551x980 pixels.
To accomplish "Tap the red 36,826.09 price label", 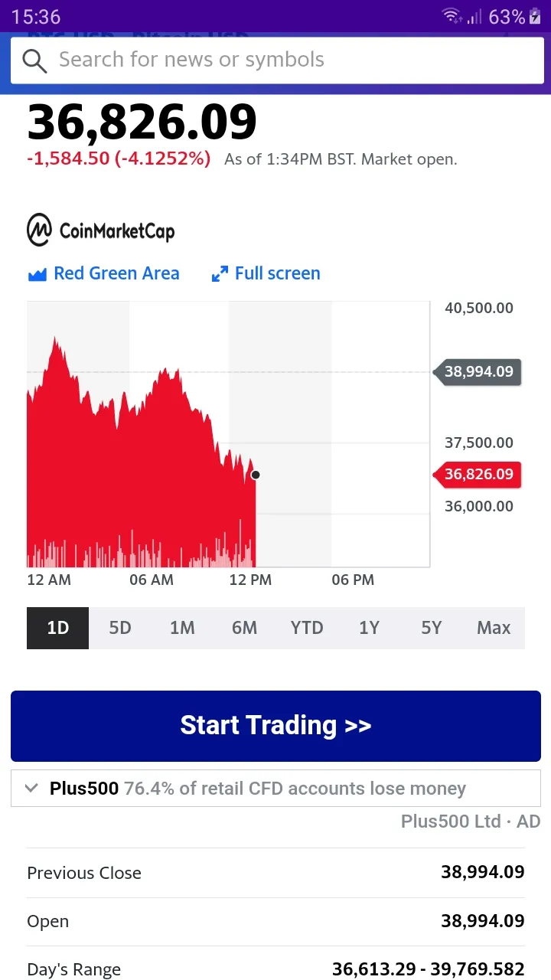I will pyautogui.click(x=478, y=474).
